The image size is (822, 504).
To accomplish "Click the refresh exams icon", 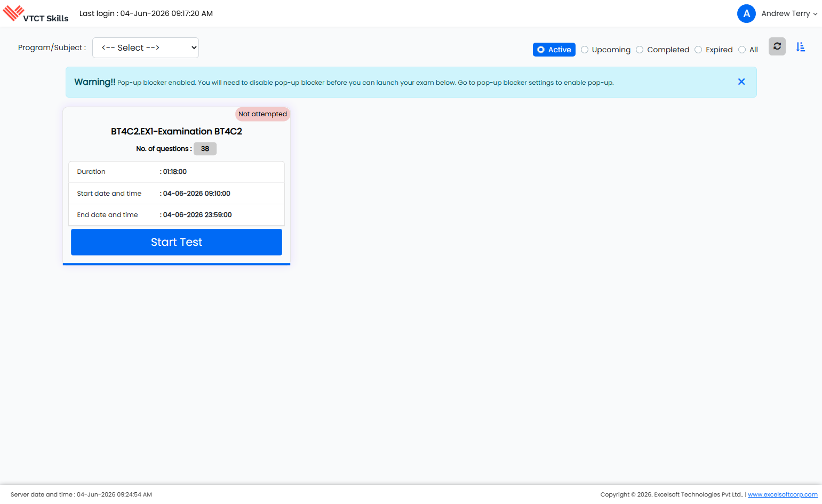I will (777, 46).
